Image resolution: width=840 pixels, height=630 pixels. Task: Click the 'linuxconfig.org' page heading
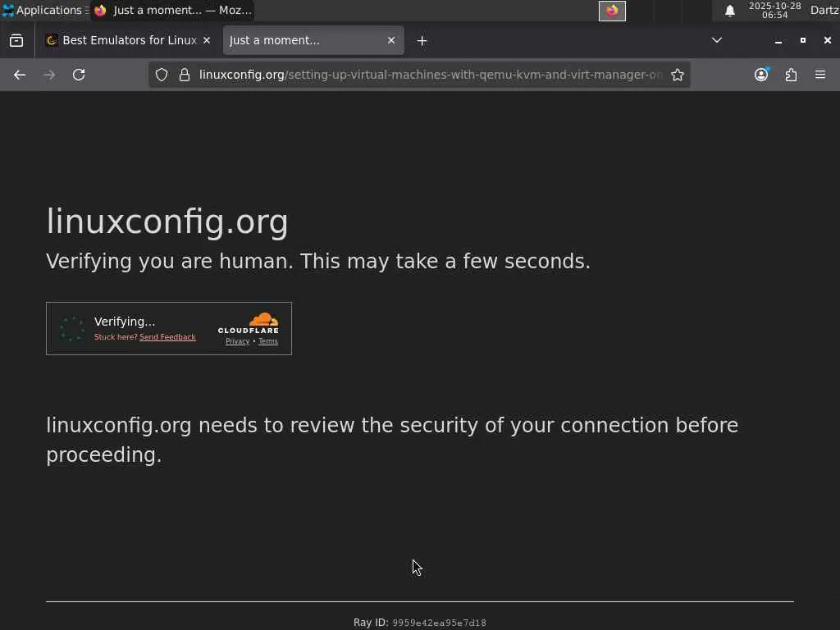click(x=167, y=221)
